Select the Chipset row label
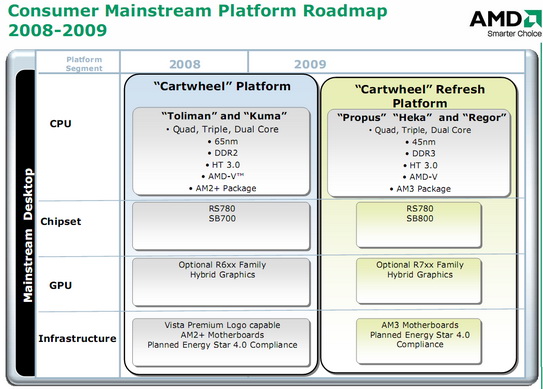 pos(61,222)
